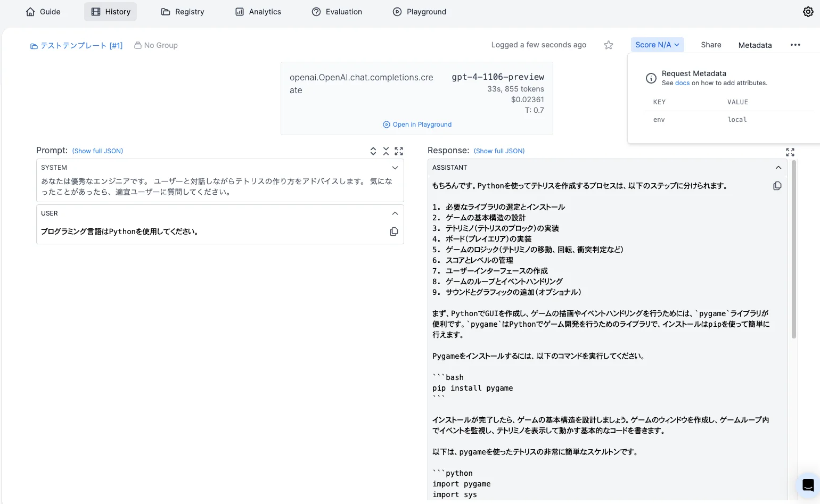Click the pip install pygame line
Image resolution: width=820 pixels, height=504 pixels.
pyautogui.click(x=473, y=388)
